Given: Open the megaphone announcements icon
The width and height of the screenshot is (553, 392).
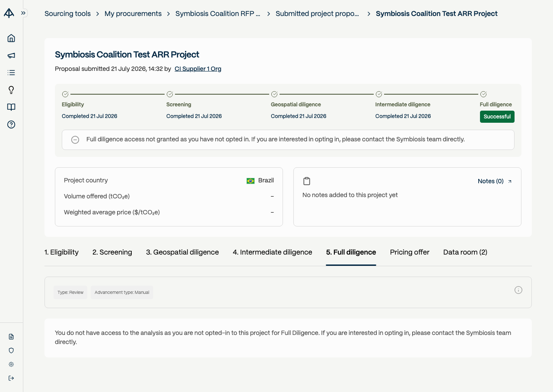Looking at the screenshot, I should pyautogui.click(x=11, y=55).
